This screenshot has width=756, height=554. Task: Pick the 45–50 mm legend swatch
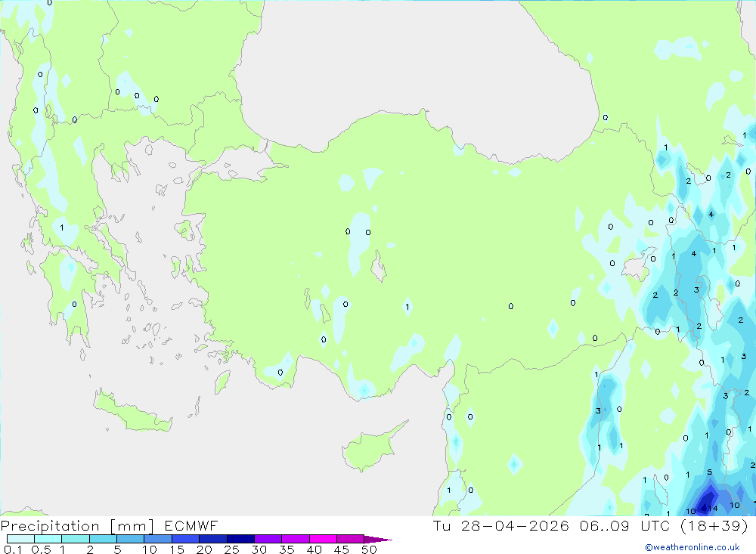[351, 539]
